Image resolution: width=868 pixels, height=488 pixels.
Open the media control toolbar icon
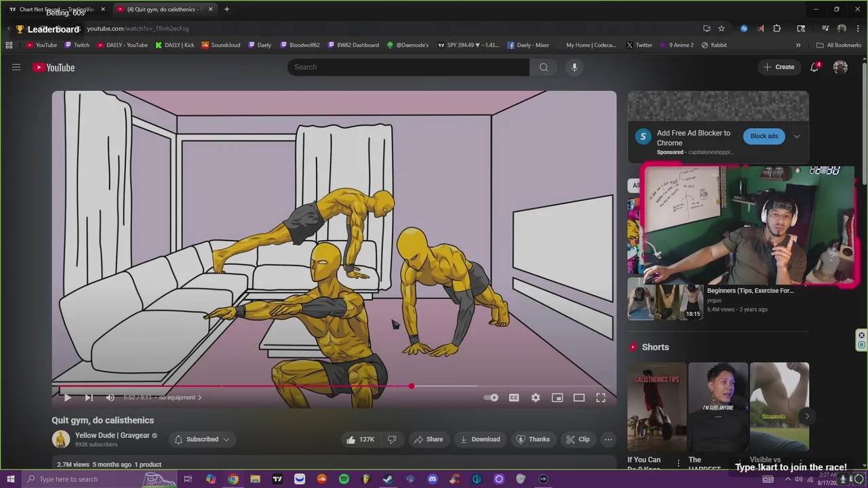(x=825, y=28)
